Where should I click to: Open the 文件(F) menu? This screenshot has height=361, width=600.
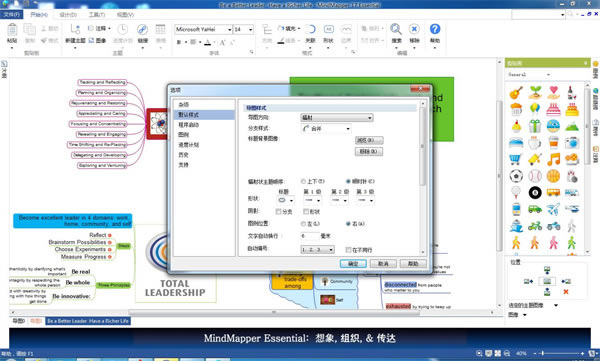[11, 15]
